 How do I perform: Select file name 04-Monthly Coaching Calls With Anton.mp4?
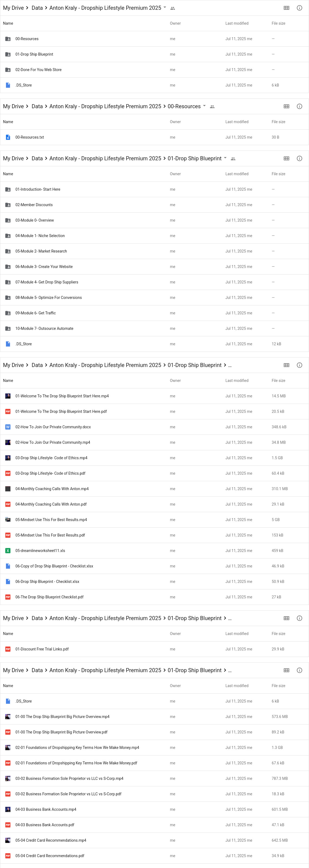[52, 489]
